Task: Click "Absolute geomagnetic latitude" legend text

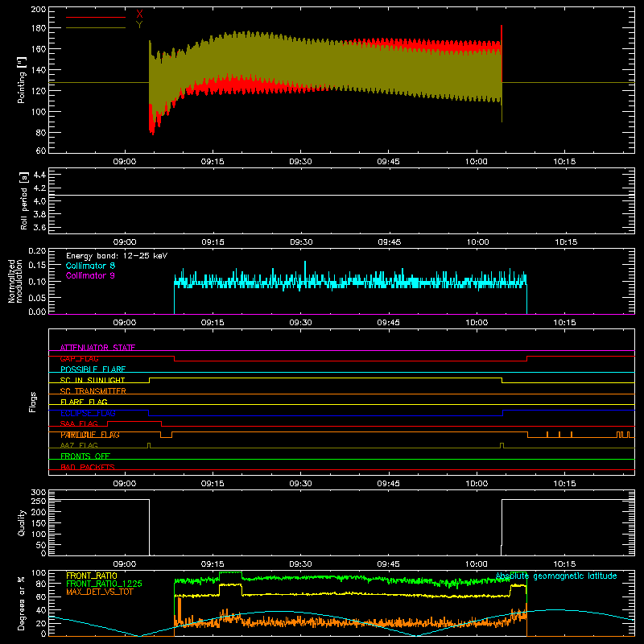Action: pyautogui.click(x=556, y=576)
